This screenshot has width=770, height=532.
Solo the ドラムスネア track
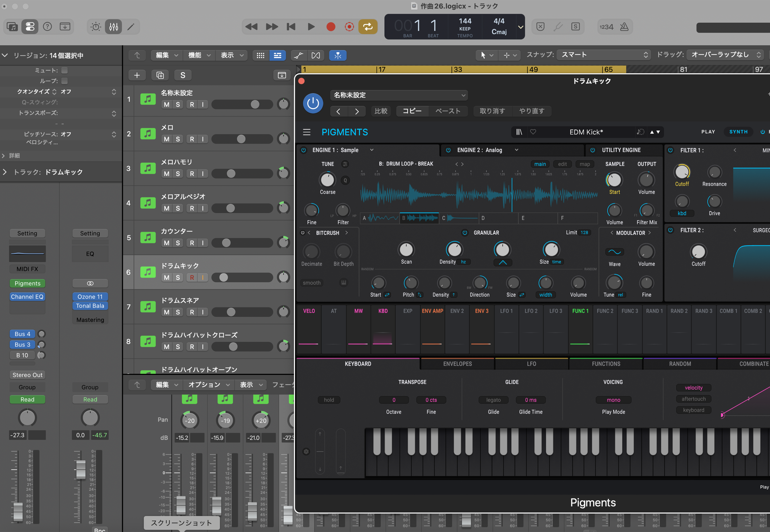[178, 312]
